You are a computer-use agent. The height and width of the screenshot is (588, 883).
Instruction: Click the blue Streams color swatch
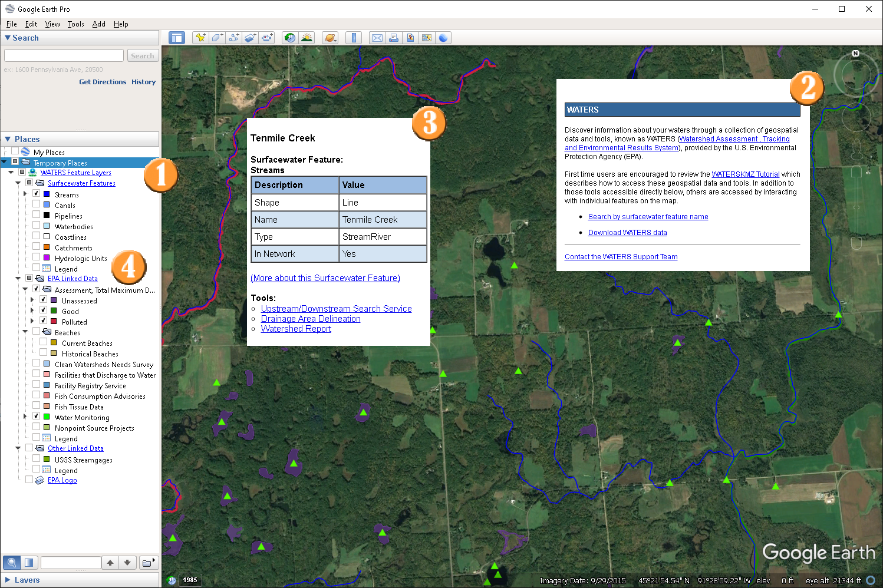click(x=47, y=194)
